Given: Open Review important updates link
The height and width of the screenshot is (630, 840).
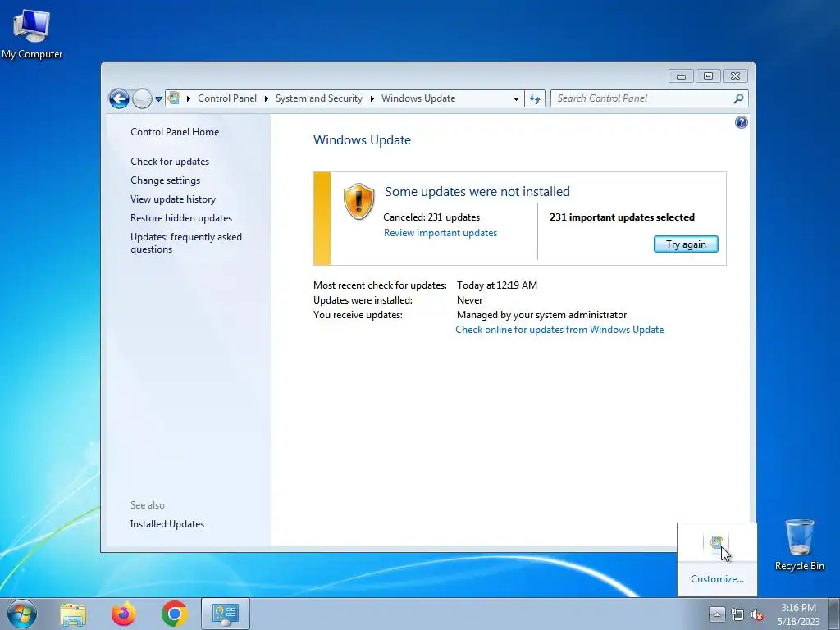Looking at the screenshot, I should point(441,233).
